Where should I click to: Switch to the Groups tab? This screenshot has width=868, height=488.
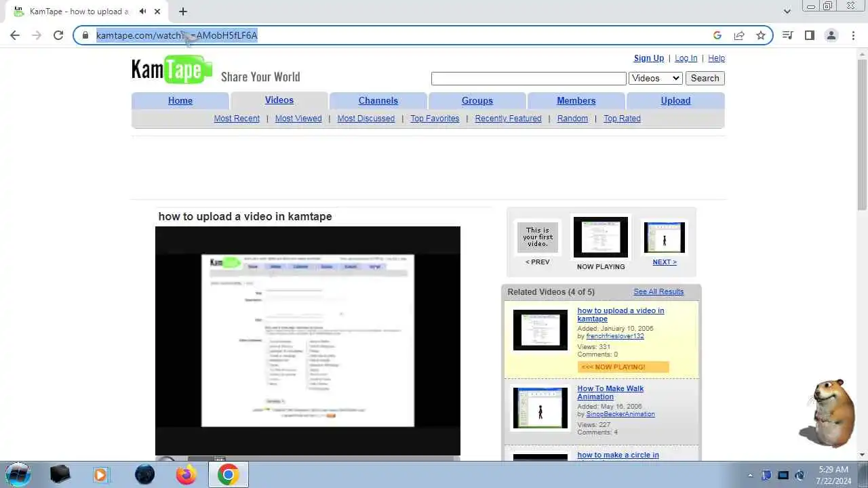click(x=477, y=100)
